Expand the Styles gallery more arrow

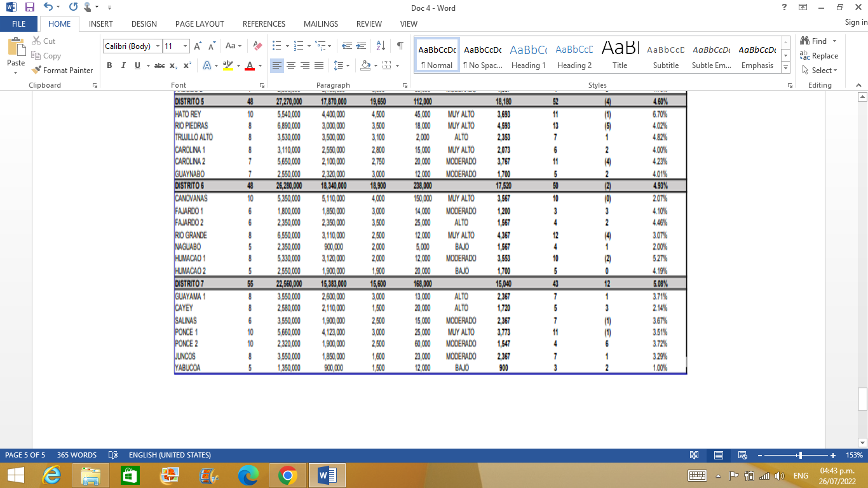(x=785, y=68)
